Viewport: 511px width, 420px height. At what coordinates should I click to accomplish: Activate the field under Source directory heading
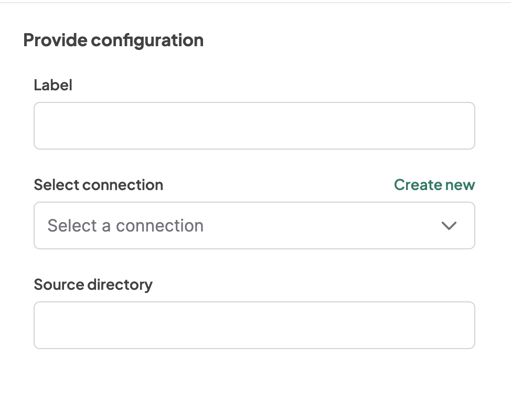[x=254, y=325]
